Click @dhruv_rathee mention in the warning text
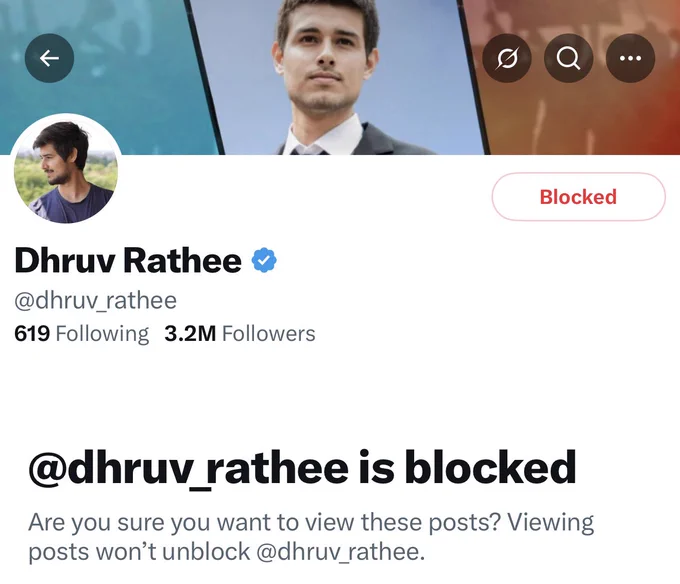This screenshot has width=680, height=584. (x=341, y=552)
